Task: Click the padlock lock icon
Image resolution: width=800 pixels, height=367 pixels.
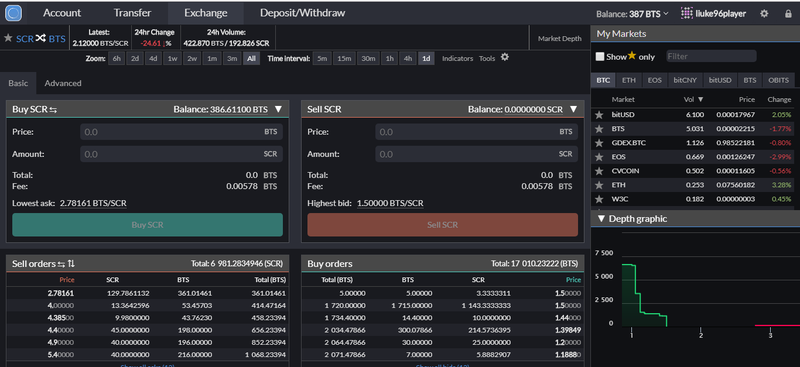Action: pyautogui.click(x=788, y=14)
